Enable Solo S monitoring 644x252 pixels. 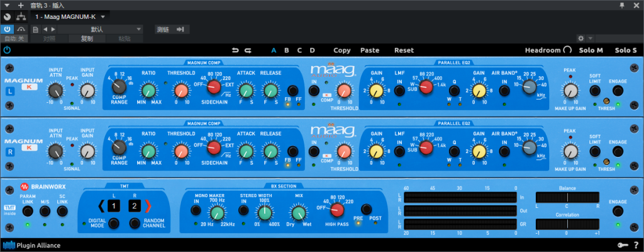[626, 50]
